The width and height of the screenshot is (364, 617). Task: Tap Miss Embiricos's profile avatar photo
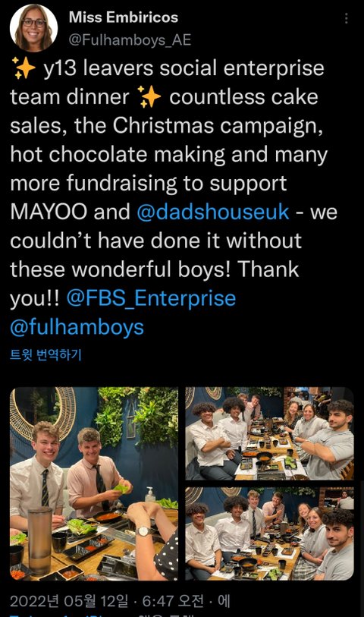pos(33,28)
